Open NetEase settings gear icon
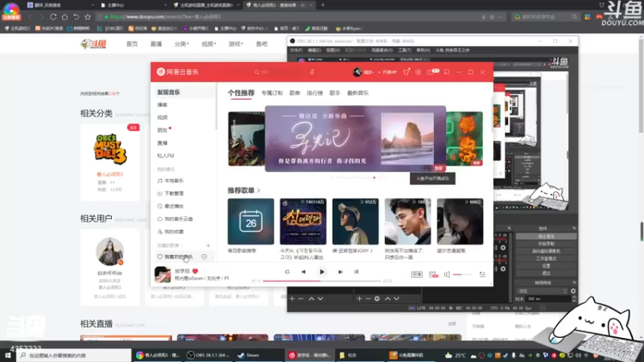644x362 pixels. coord(418,72)
